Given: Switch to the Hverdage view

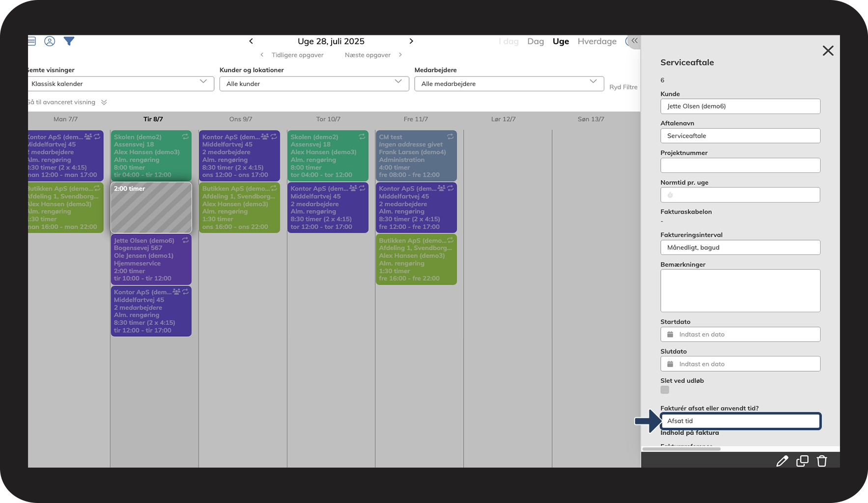Looking at the screenshot, I should (x=597, y=41).
